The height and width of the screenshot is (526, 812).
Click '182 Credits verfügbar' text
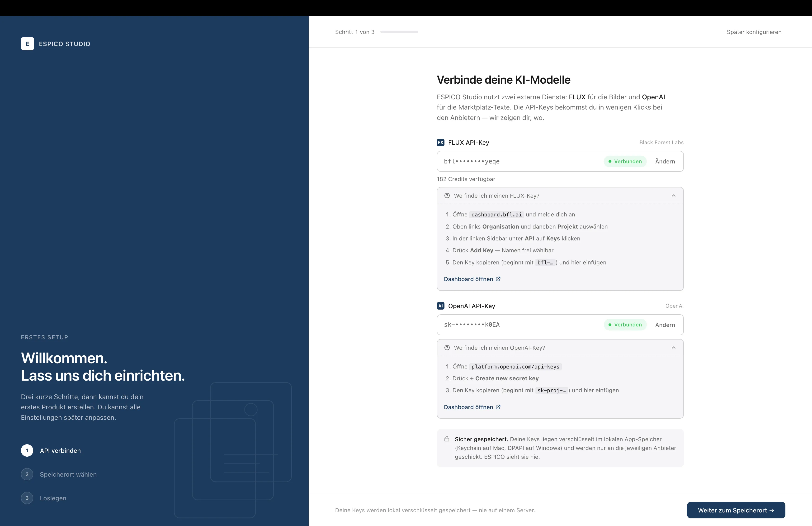click(466, 179)
